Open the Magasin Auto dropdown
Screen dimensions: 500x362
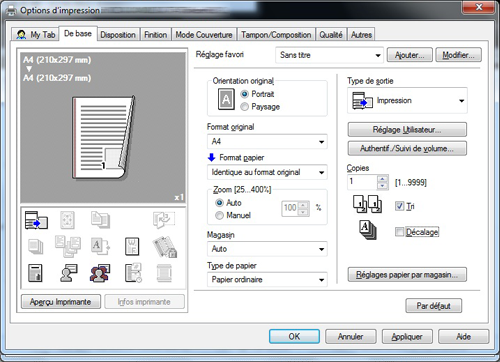[x=267, y=249]
